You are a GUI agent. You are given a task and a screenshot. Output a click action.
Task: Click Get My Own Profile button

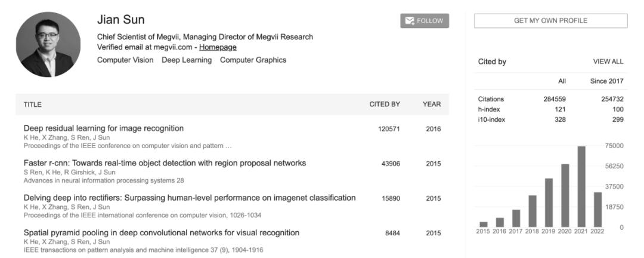pyautogui.click(x=551, y=20)
